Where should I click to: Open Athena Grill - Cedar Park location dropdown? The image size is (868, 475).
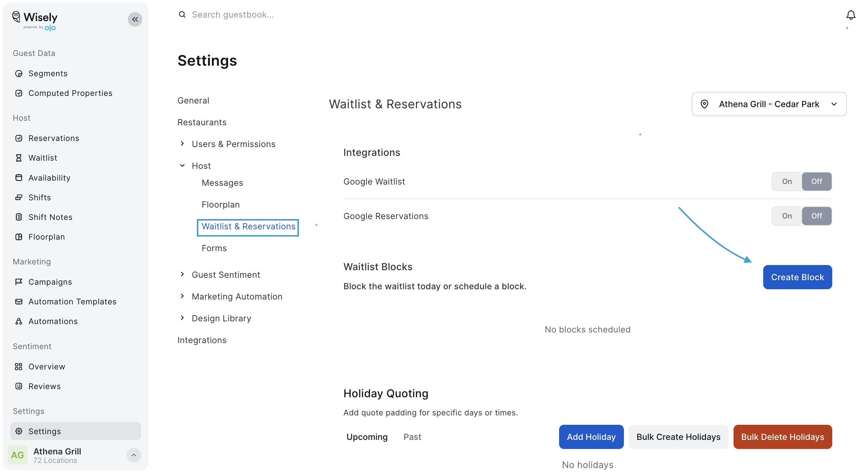coord(769,104)
